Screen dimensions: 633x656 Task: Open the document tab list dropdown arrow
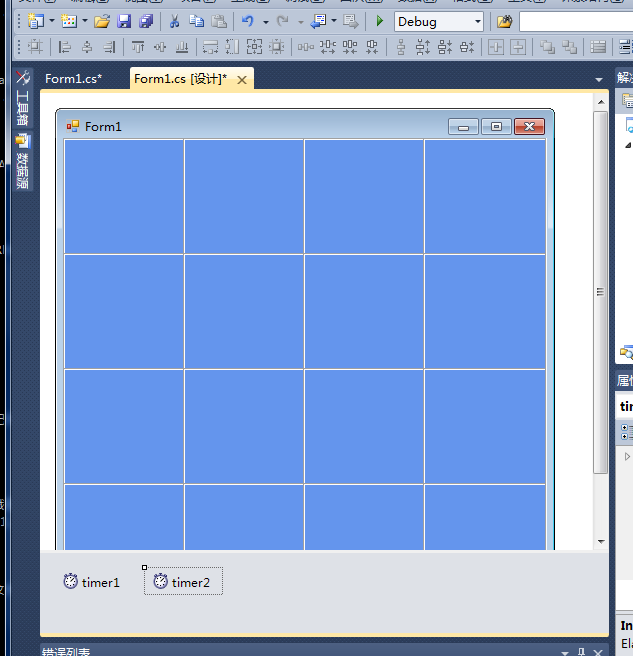599,79
